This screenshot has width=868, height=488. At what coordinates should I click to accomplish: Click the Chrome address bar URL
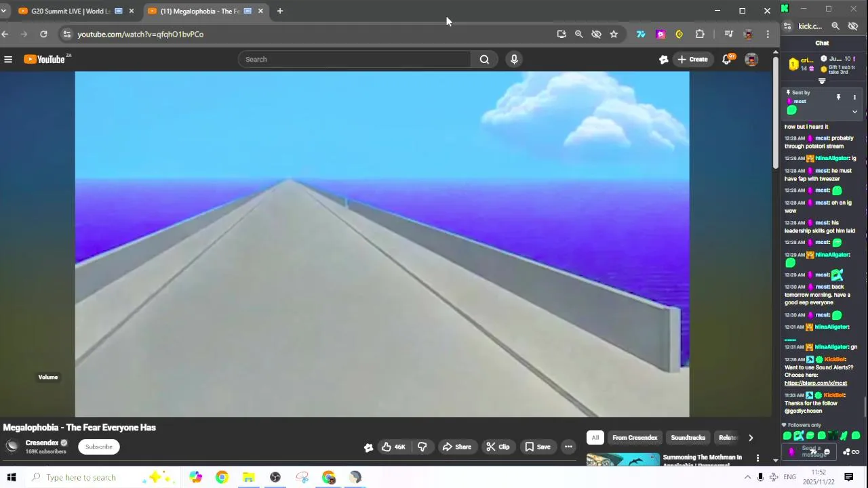click(x=140, y=34)
